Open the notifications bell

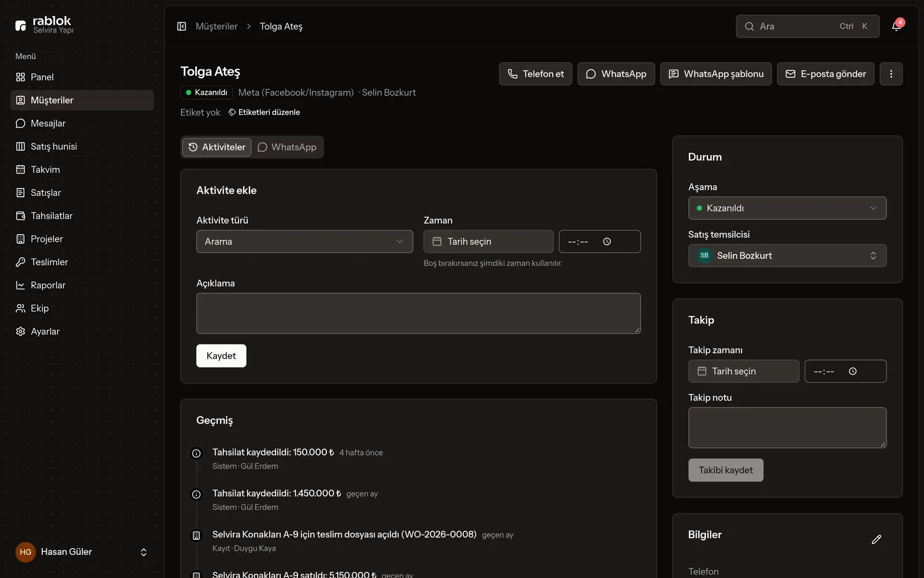point(896,26)
